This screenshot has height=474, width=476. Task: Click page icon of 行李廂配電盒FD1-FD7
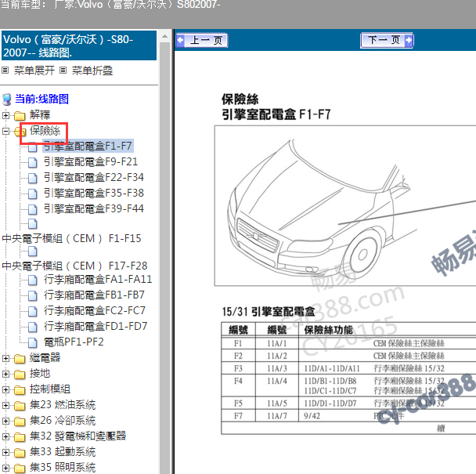click(33, 327)
